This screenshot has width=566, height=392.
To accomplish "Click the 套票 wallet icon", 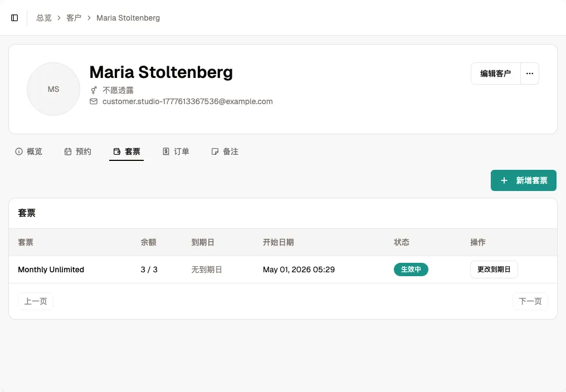I will (117, 151).
